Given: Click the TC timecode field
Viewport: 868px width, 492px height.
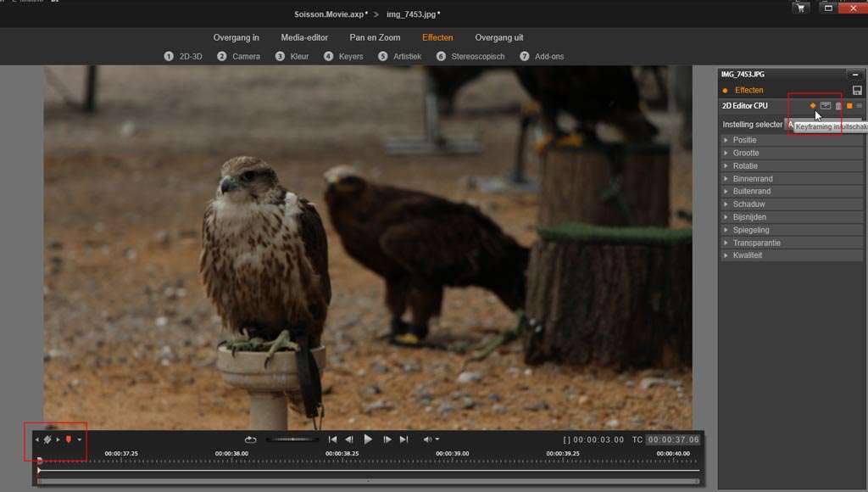Looking at the screenshot, I should pos(672,440).
